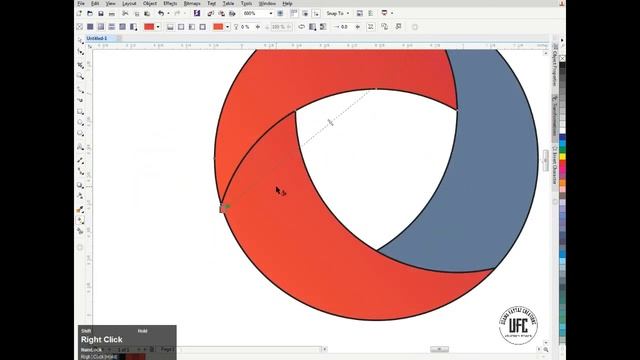Click the Paste toolbar icon

point(147,13)
